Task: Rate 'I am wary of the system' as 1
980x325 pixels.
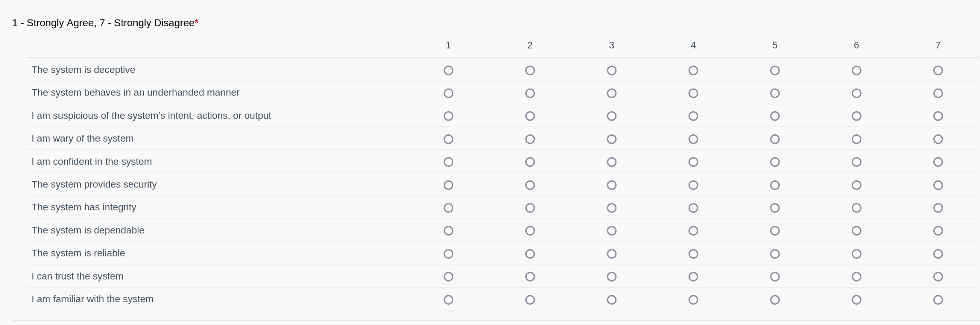Action: (448, 139)
